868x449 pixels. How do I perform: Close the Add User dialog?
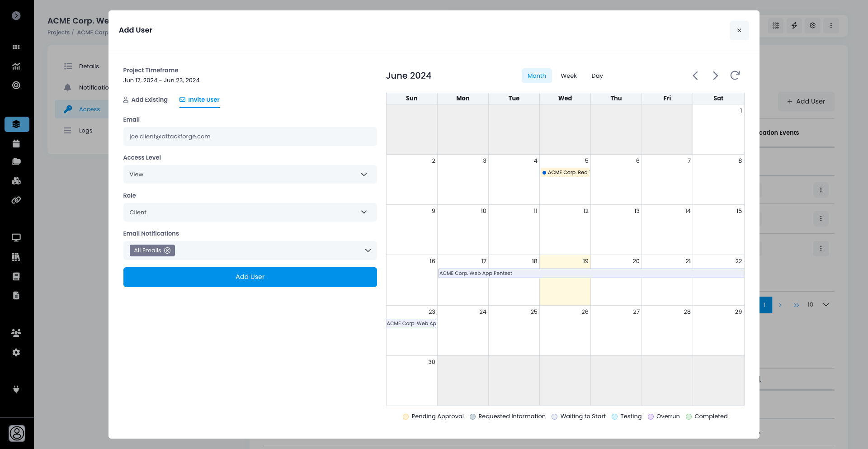click(x=739, y=31)
